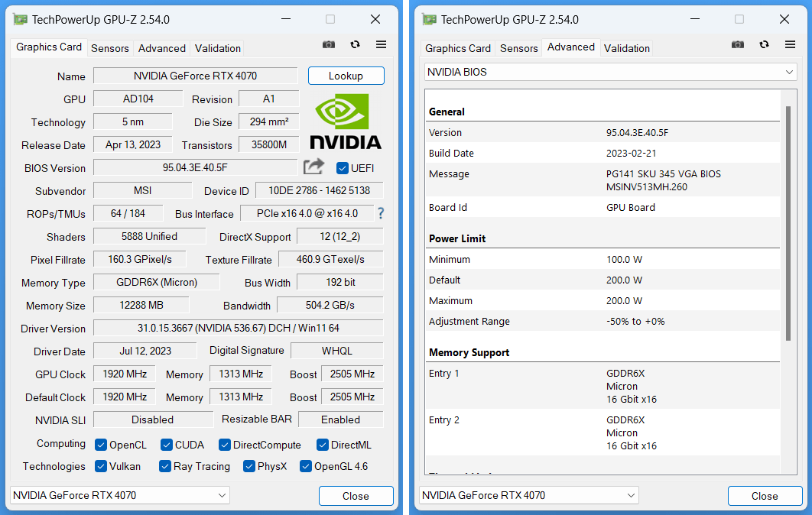Open the hamburger menu in left window
The height and width of the screenshot is (515, 812).
click(x=381, y=45)
